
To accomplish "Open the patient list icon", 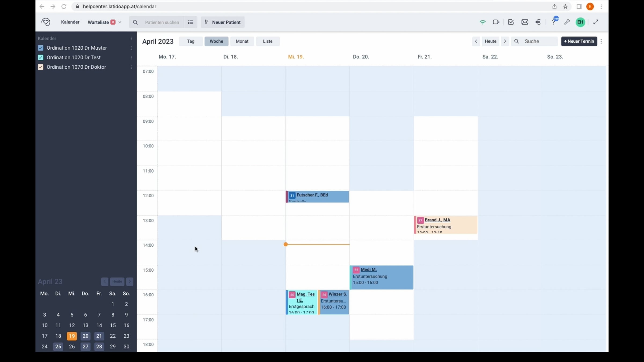I will 191,22.
